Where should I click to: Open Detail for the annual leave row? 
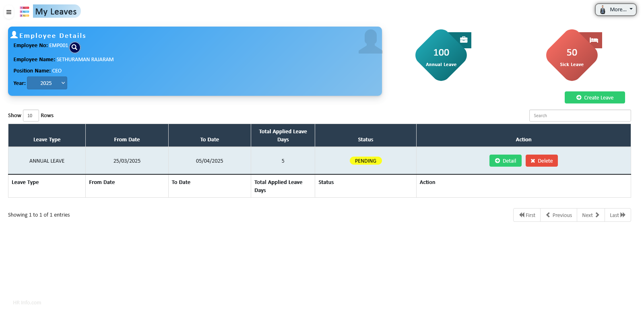point(505,161)
